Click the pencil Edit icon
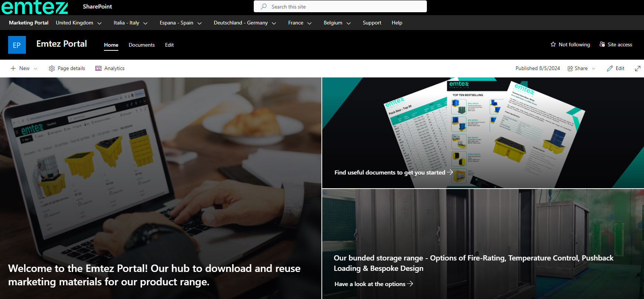Screen dimensions: 644x299 pyautogui.click(x=610, y=69)
